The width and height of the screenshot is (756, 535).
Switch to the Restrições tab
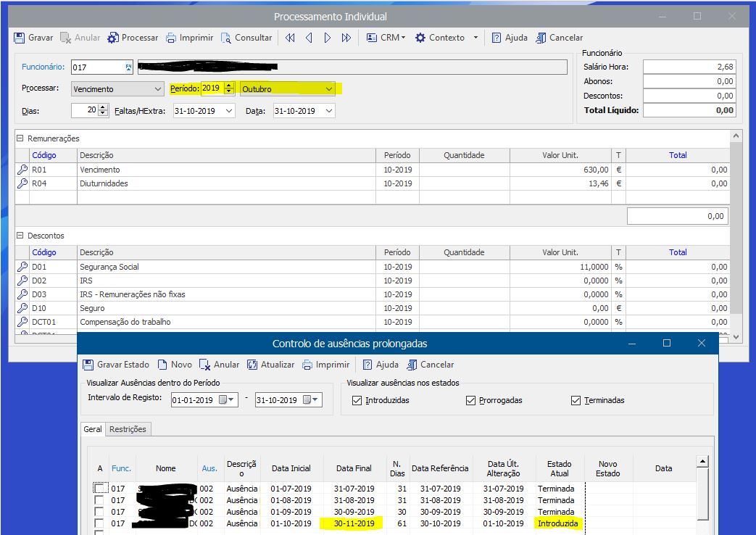pos(128,429)
